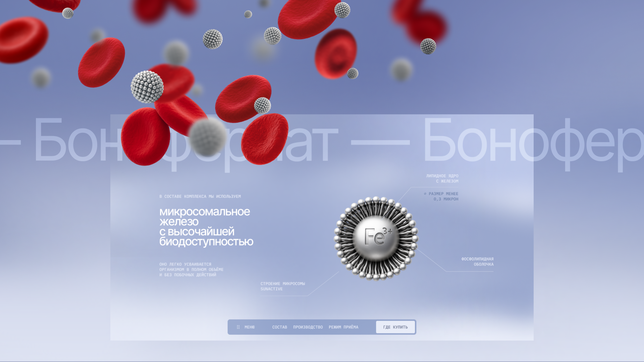Viewport: 644px width, 362px height.
Task: Click the В СОСТАВЕ КОМПЛЕКСА subtitle text
Action: coord(200,196)
